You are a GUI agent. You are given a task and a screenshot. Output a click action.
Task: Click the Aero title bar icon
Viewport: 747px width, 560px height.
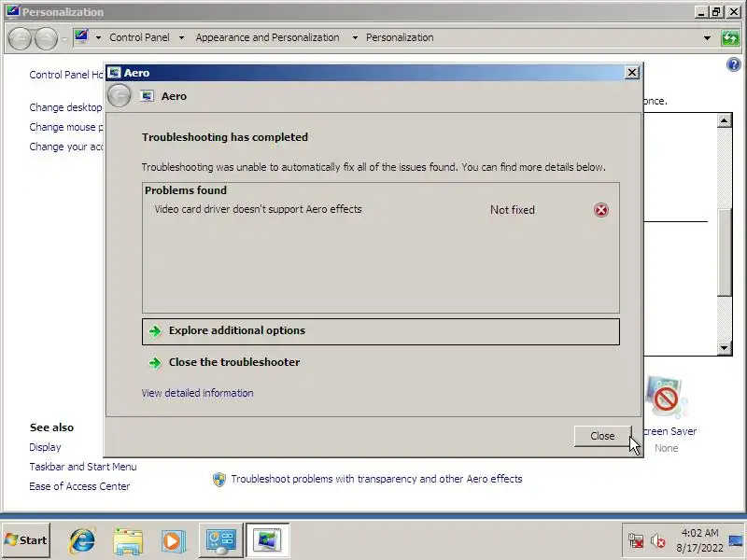(114, 73)
